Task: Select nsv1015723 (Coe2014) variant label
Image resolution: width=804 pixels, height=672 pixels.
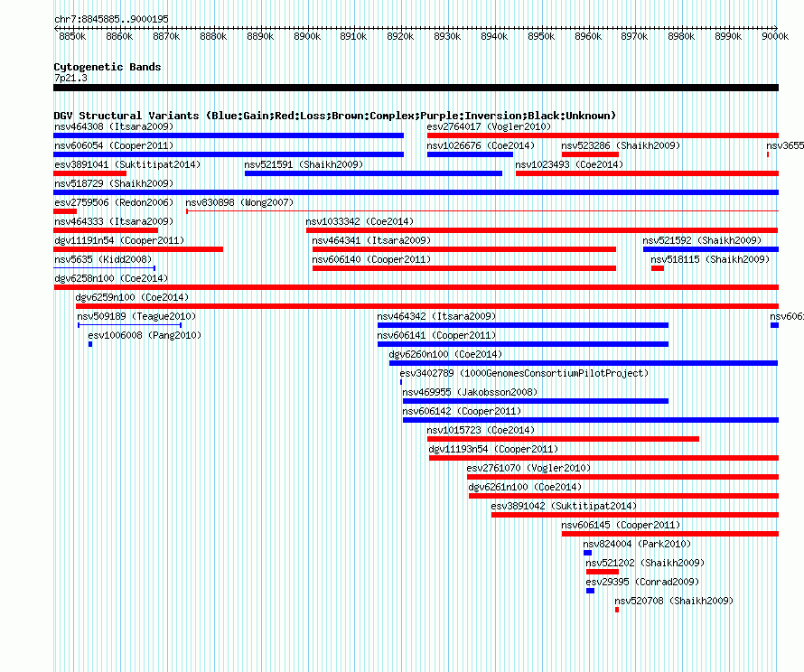Action: 481,430
